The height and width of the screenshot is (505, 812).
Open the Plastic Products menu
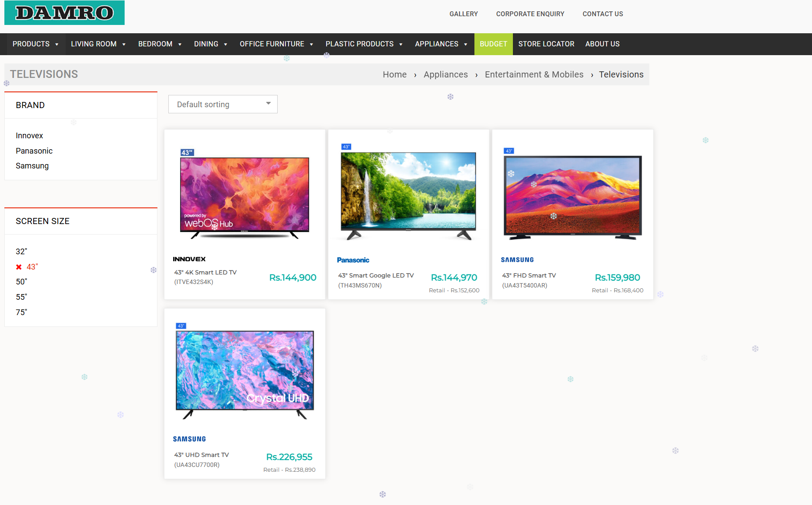coord(359,44)
